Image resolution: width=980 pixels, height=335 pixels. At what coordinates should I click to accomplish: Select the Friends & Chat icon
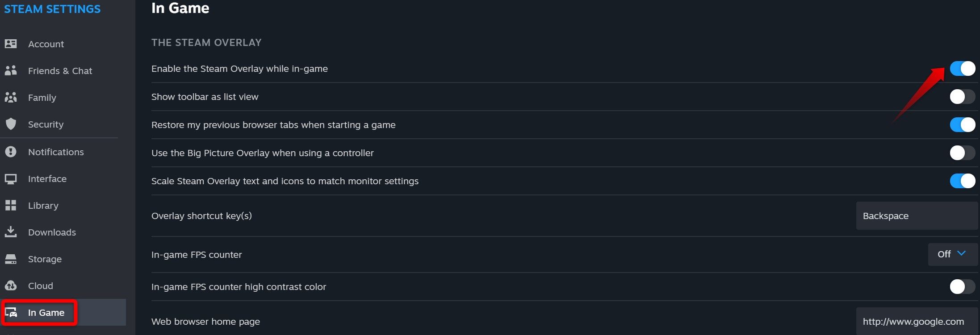(x=11, y=70)
